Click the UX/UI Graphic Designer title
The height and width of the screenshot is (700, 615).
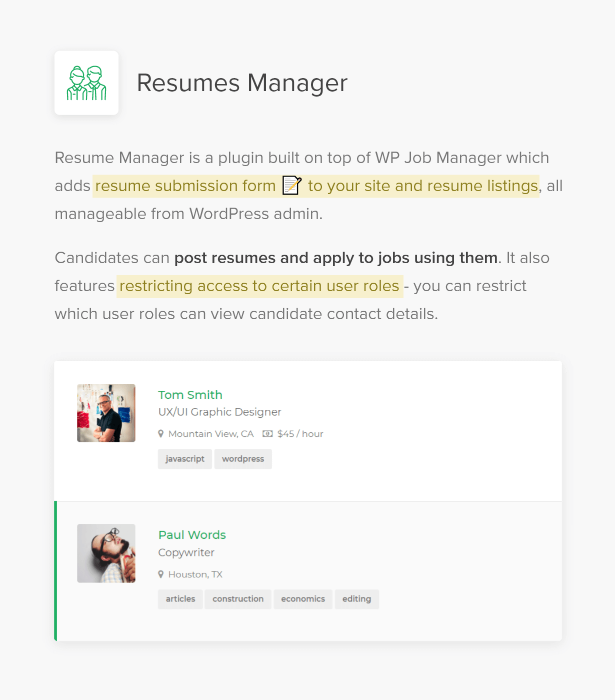click(x=219, y=412)
